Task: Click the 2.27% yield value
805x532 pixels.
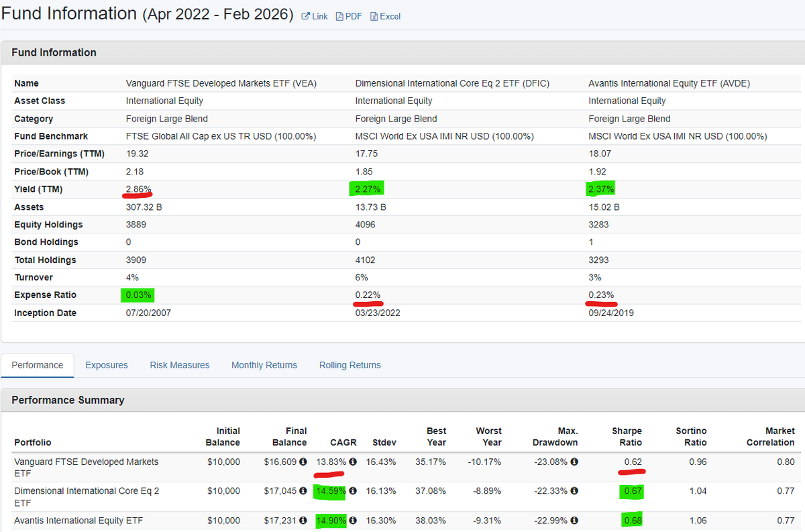Action: tap(368, 189)
